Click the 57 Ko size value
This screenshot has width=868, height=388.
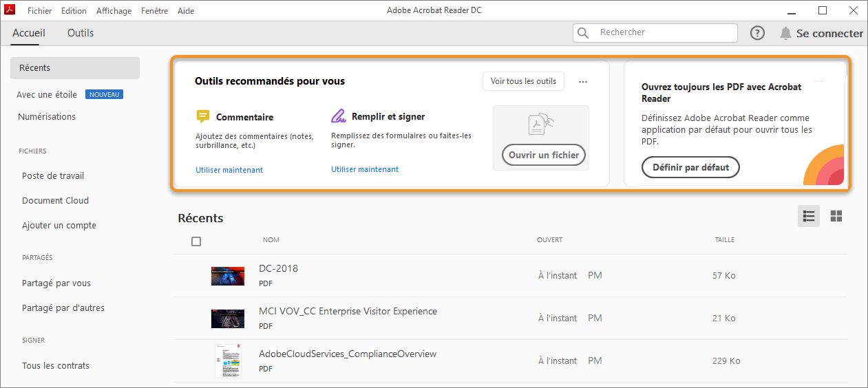[724, 275]
